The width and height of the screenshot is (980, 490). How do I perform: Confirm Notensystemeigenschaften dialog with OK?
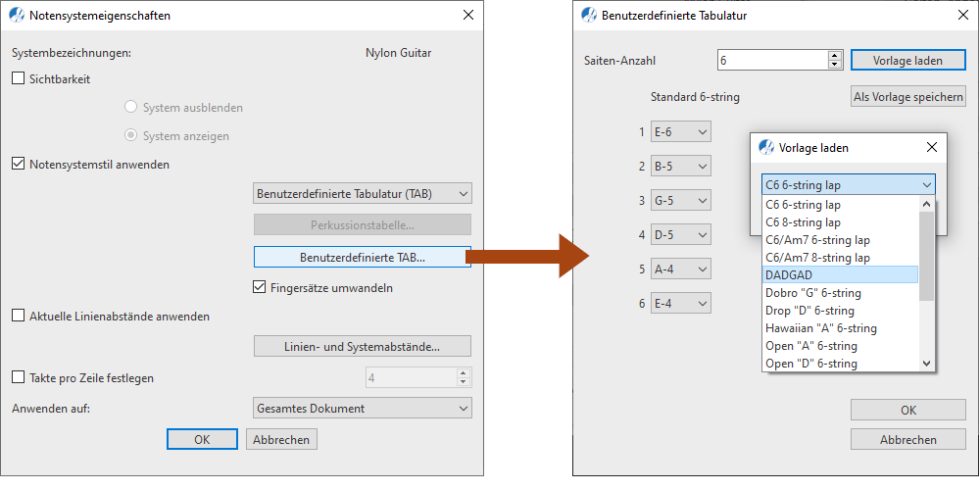point(202,439)
